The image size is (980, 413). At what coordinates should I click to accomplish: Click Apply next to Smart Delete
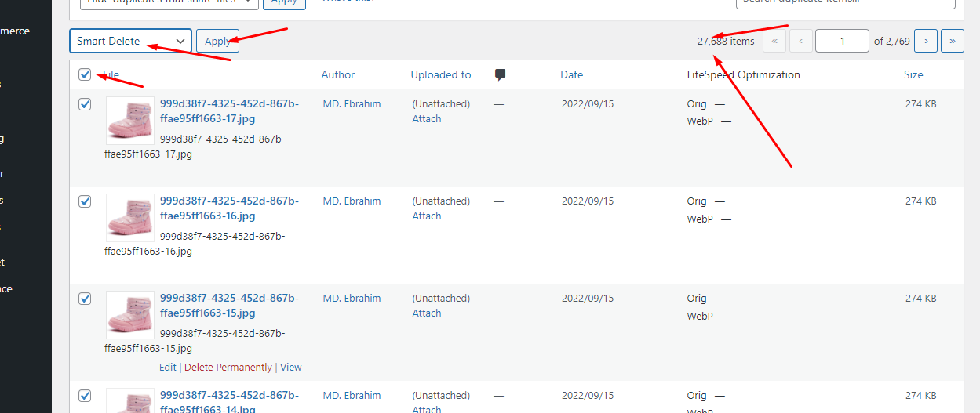(217, 42)
